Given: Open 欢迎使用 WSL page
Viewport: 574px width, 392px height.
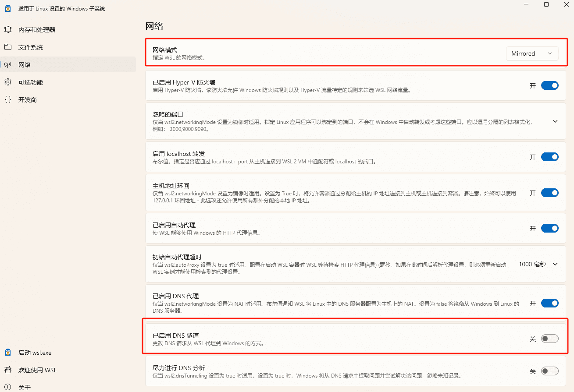Looking at the screenshot, I should [x=68, y=370].
